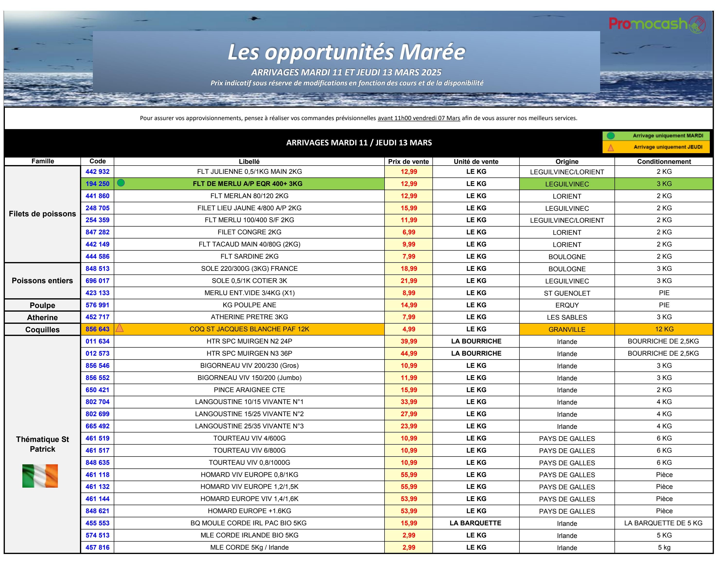Screen dimensions: 728x563
Task: Click 'ATHERINE PRETRE 3KG' label
Action: click(249, 317)
